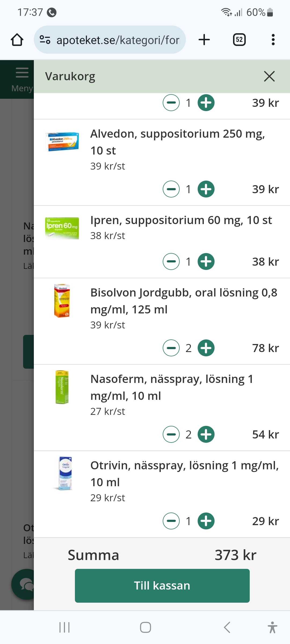
Task: Add one more Ipren suppositorium
Action: click(x=206, y=262)
